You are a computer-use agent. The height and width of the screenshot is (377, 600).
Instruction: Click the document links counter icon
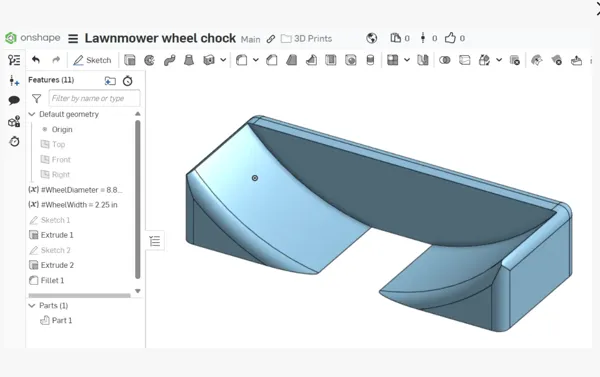coord(423,38)
